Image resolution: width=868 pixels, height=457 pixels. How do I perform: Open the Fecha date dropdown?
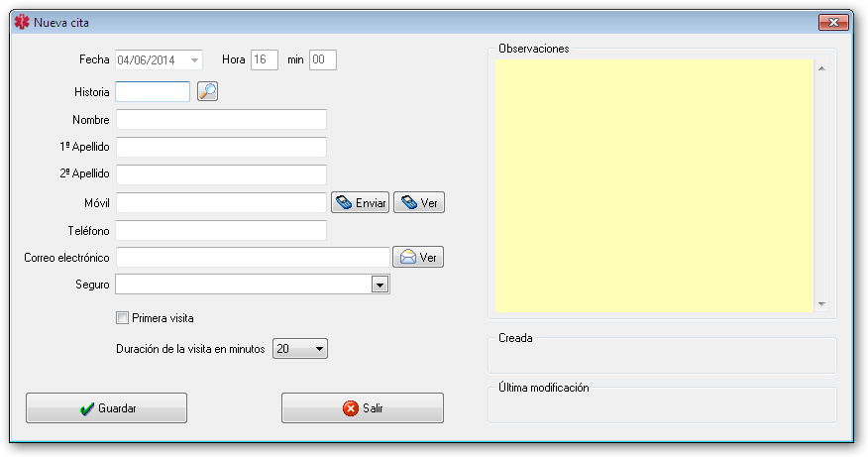[x=194, y=60]
